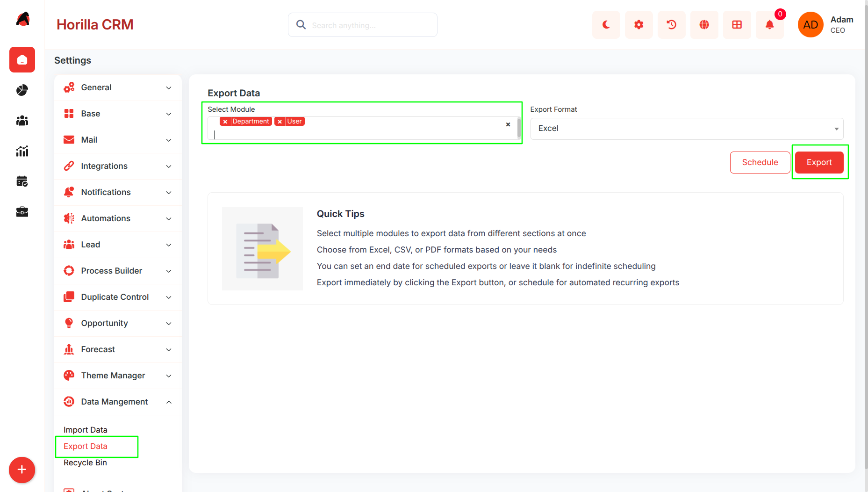Screen dimensions: 868x492
Task: Expand the Base settings section
Action: pyautogui.click(x=118, y=114)
